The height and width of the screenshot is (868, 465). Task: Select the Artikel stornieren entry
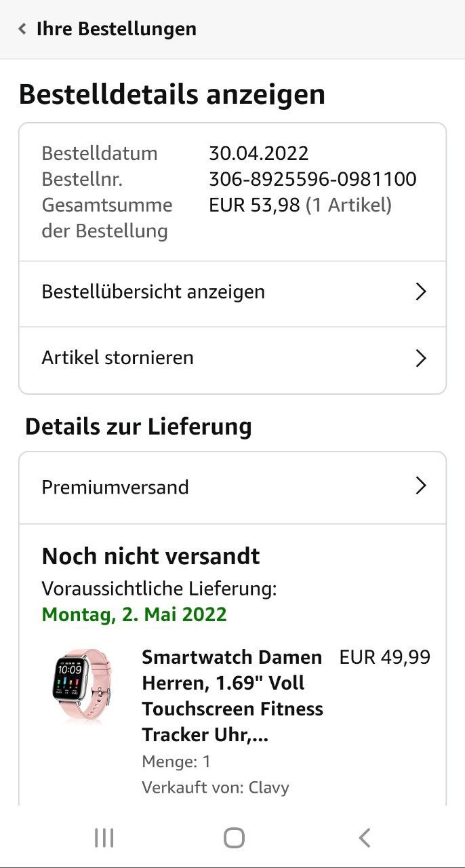(x=232, y=359)
